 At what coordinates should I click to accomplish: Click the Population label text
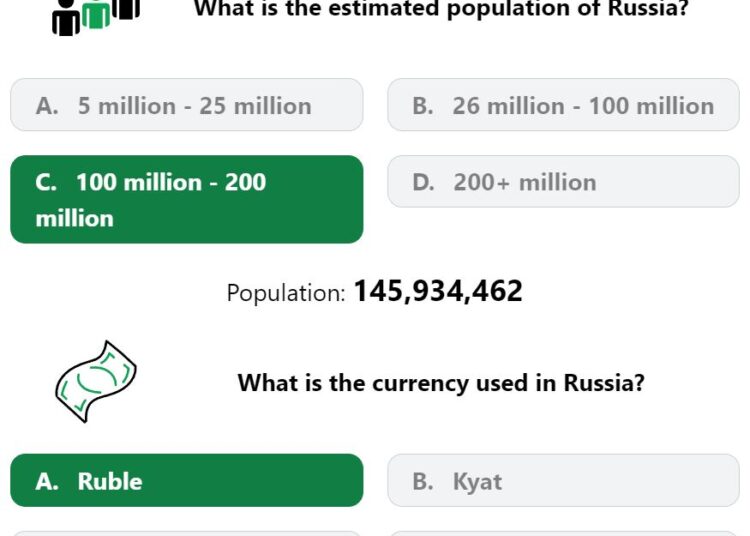click(x=286, y=293)
